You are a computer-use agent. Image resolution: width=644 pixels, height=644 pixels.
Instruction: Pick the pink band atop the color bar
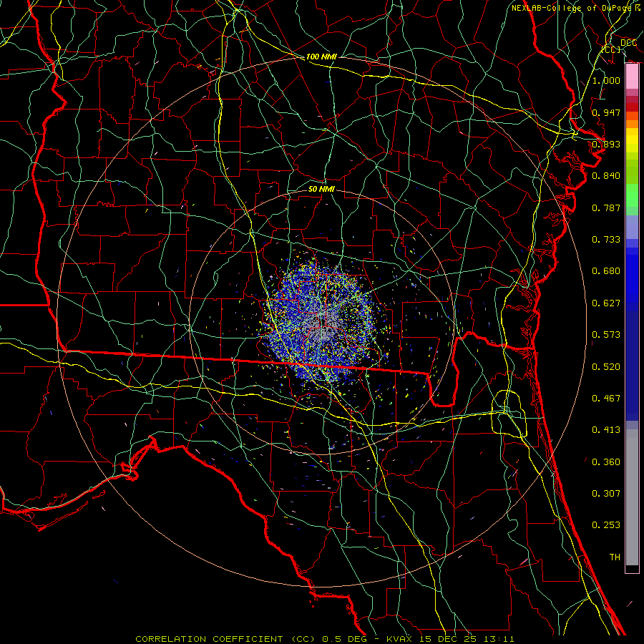(632, 77)
